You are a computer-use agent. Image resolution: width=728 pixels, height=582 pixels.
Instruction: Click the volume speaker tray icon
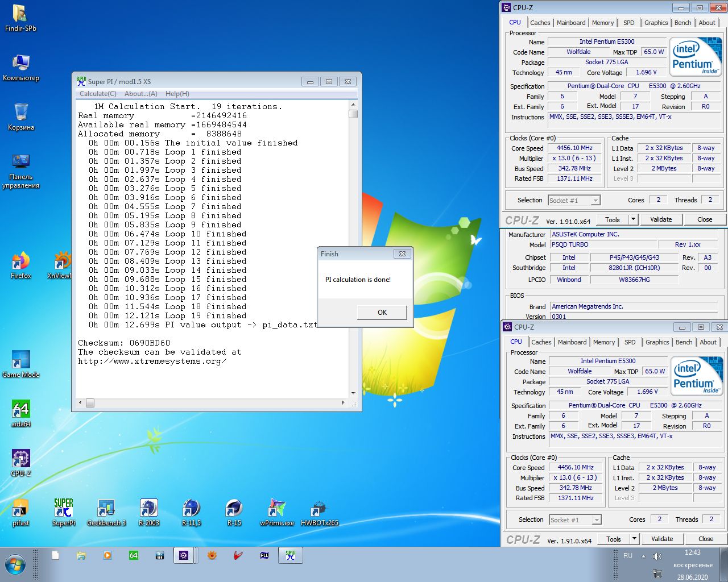click(657, 556)
